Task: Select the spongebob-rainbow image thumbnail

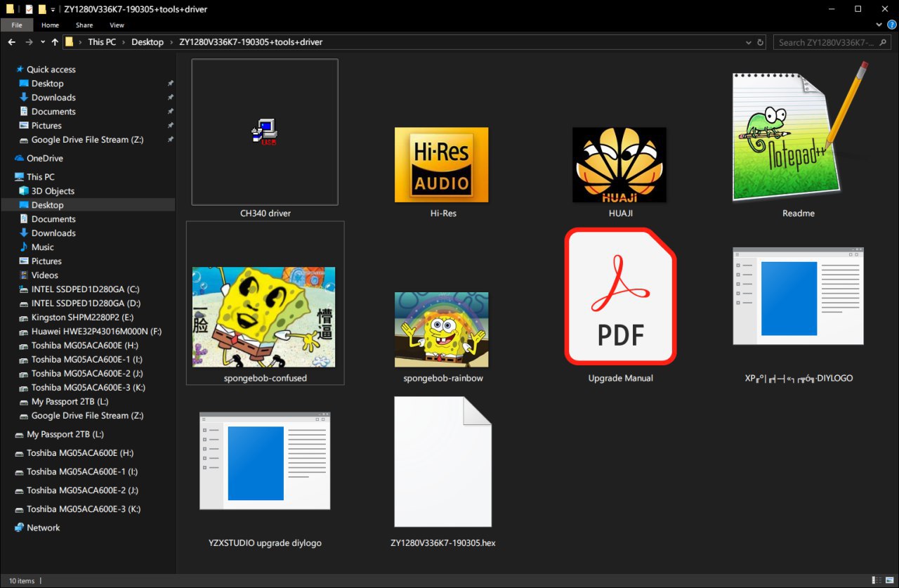Action: pos(441,329)
